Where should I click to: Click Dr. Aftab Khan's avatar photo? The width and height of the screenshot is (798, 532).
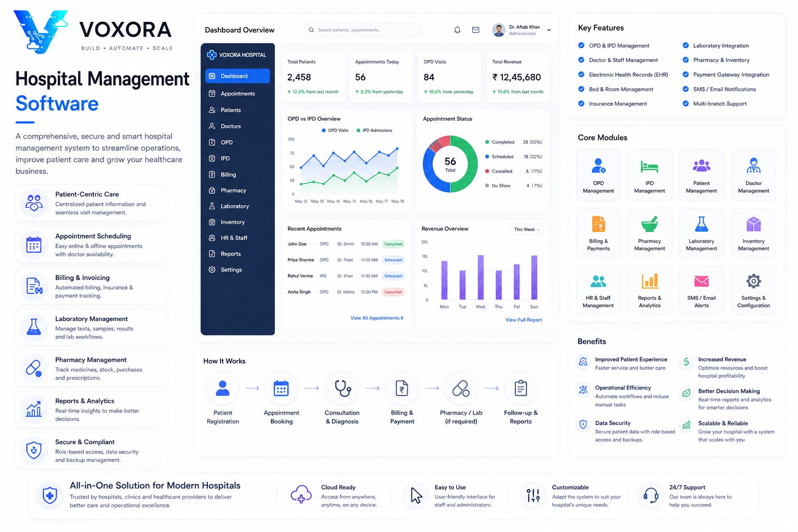499,30
